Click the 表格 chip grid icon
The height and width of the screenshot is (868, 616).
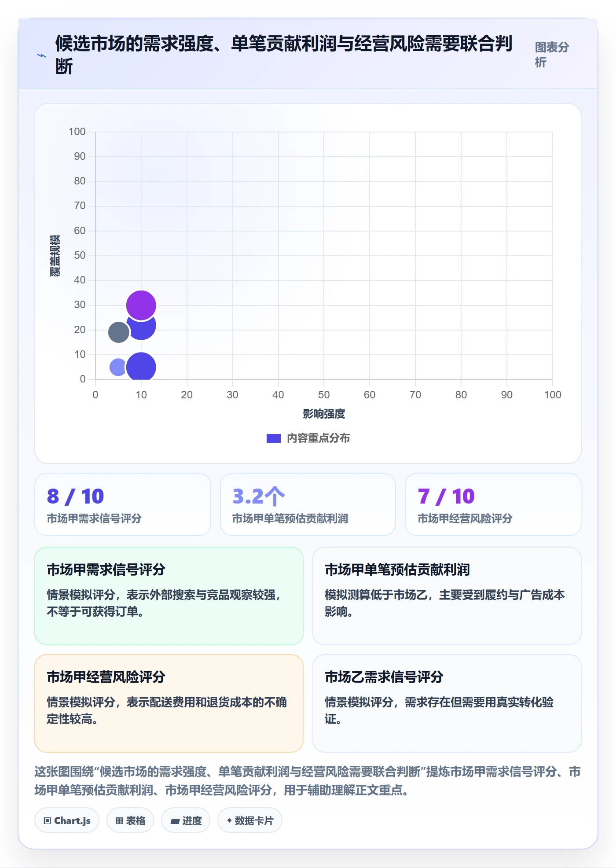(119, 821)
